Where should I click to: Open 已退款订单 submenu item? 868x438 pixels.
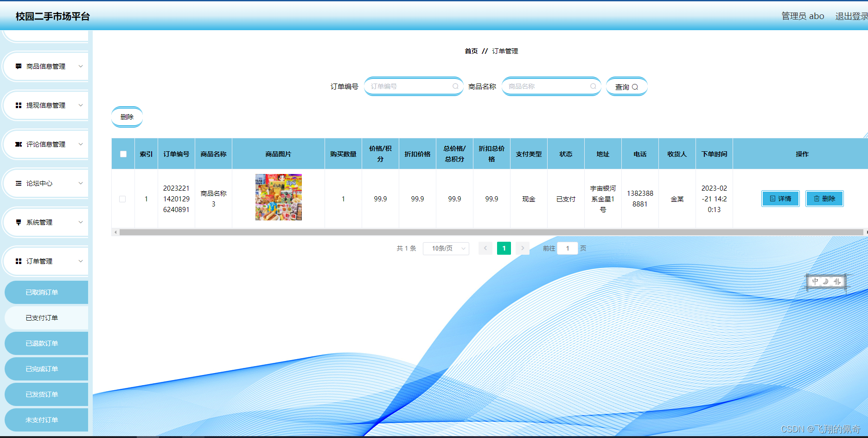tap(46, 343)
